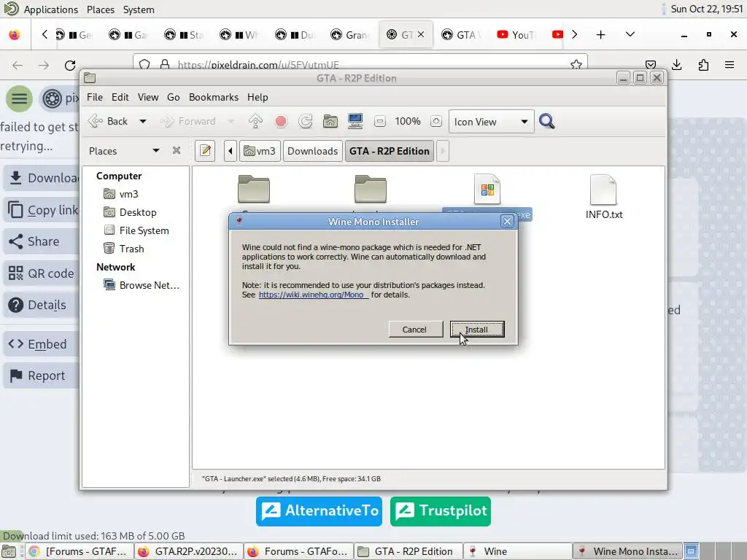Click the Up parent folder icon

[x=255, y=122]
